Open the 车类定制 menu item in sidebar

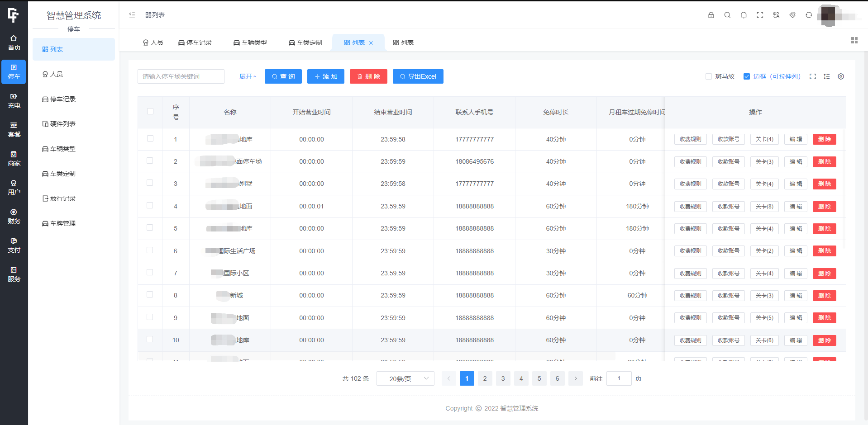point(63,174)
